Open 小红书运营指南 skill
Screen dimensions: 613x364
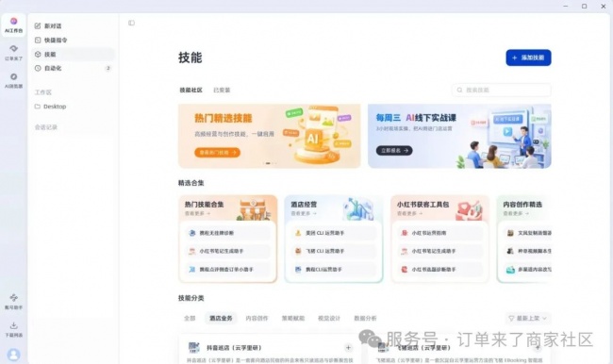(439, 233)
